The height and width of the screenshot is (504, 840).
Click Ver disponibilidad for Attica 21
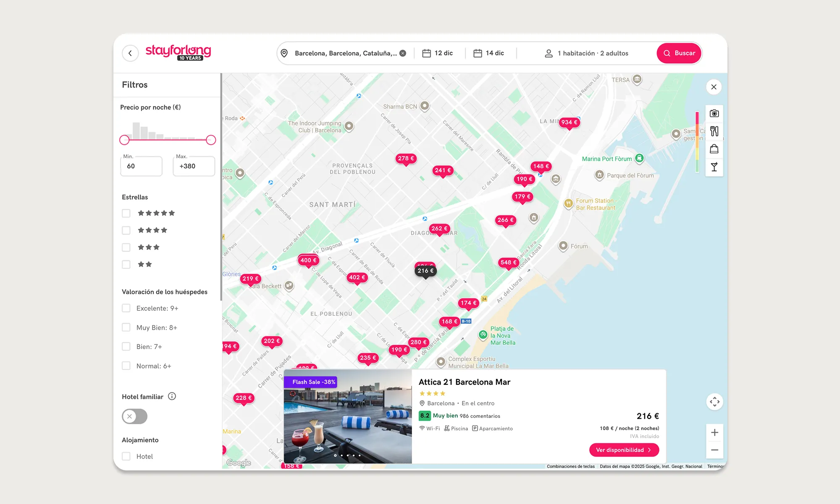(x=624, y=450)
